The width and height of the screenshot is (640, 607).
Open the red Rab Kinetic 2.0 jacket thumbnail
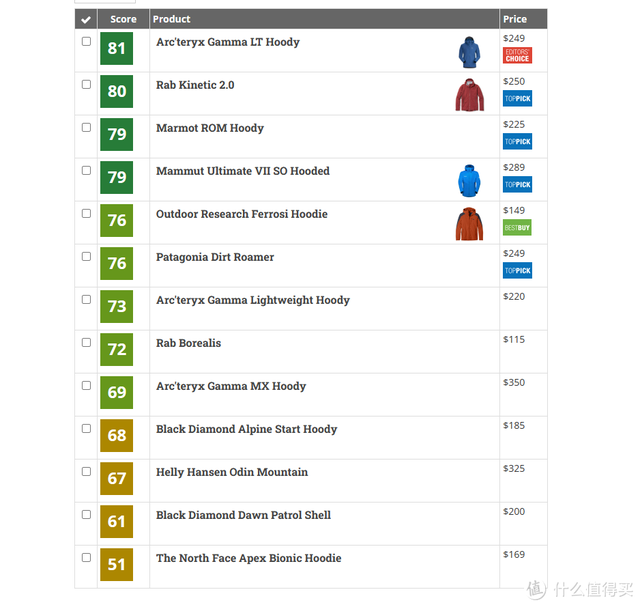(470, 95)
